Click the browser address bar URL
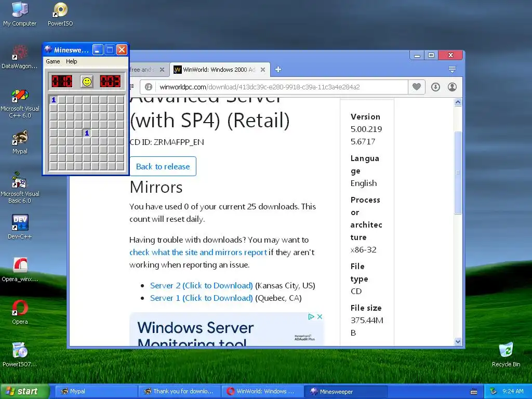This screenshot has height=399, width=532. 260,87
